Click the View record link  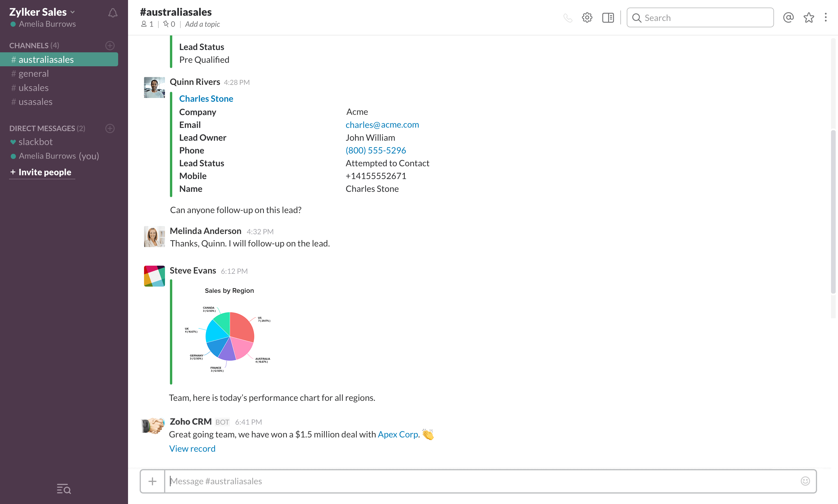[x=192, y=449]
